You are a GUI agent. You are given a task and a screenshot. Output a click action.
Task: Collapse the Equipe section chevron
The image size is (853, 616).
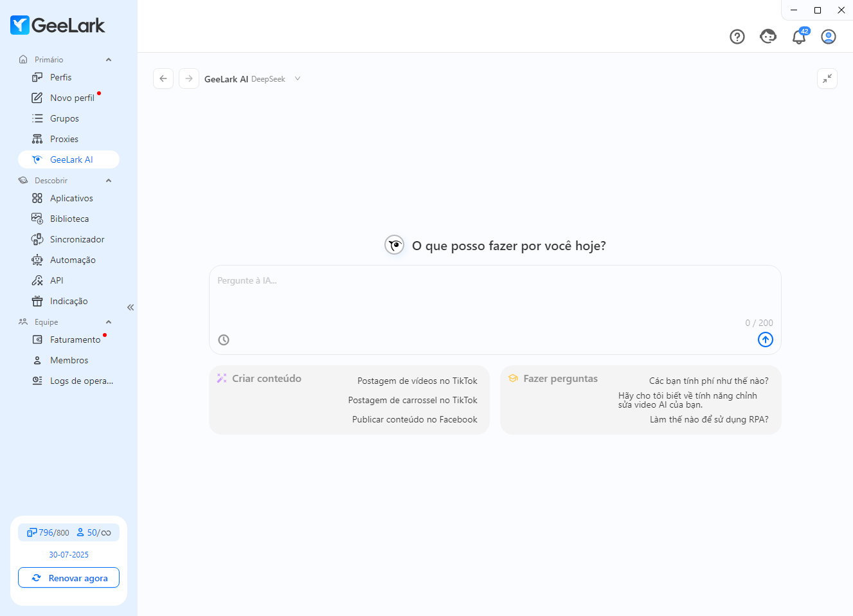(x=109, y=322)
